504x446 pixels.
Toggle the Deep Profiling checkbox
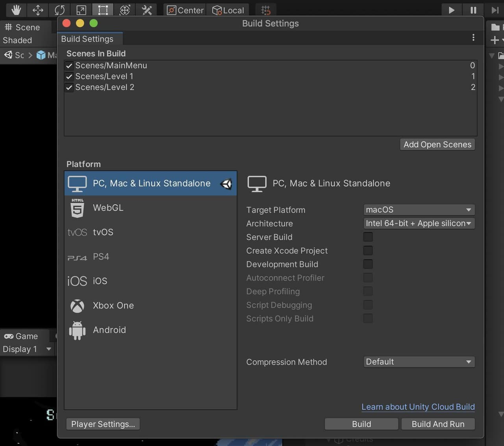click(368, 291)
